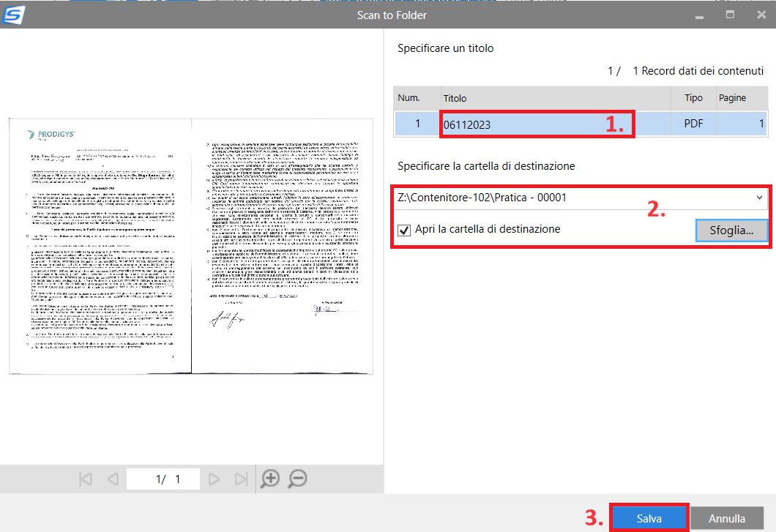
Task: Toggle 'Apri la cartella di destinazione' checkbox
Action: pos(404,231)
